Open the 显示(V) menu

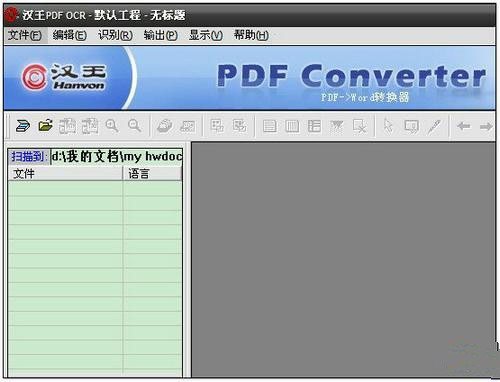[206, 35]
